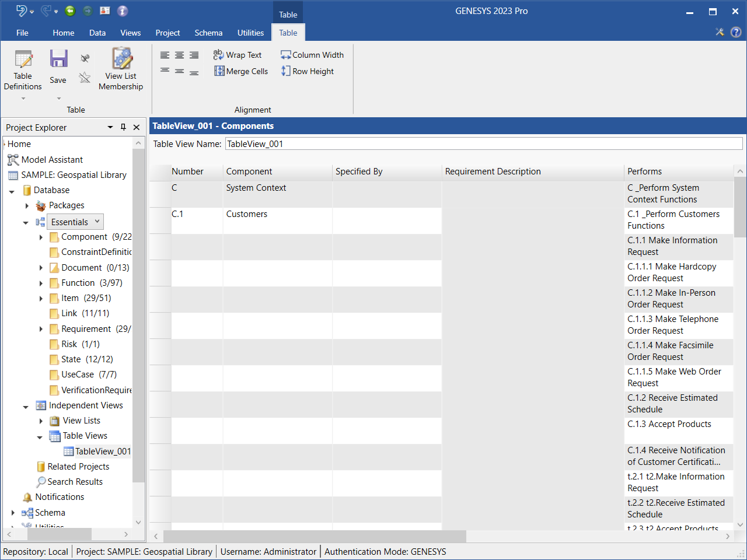The height and width of the screenshot is (560, 747).
Task: Open the help question mark icon
Action: (x=736, y=33)
